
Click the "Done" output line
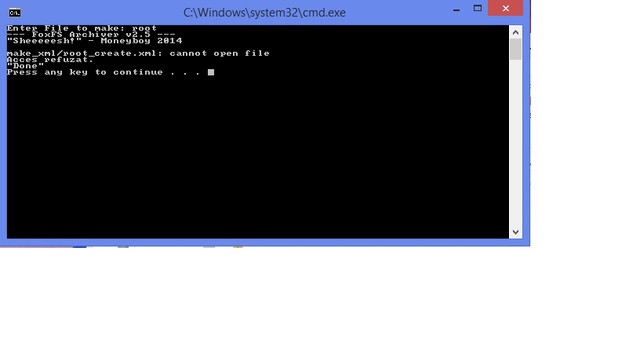point(25,66)
